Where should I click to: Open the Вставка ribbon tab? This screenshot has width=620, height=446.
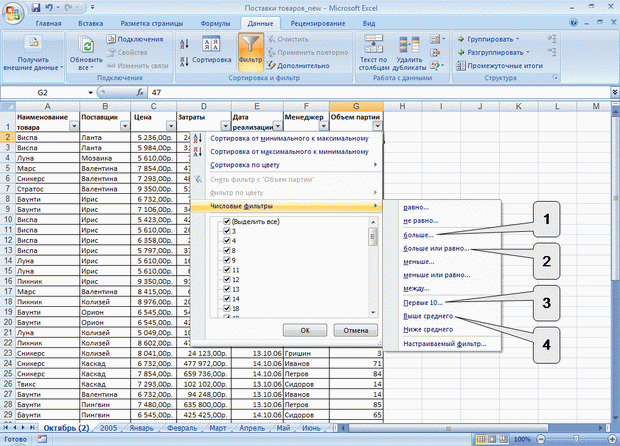tap(91, 23)
